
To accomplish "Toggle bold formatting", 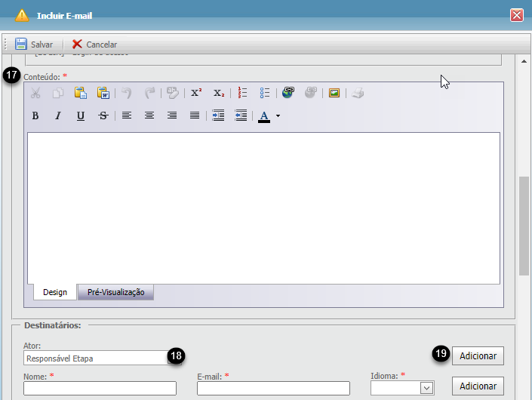I will click(x=35, y=115).
